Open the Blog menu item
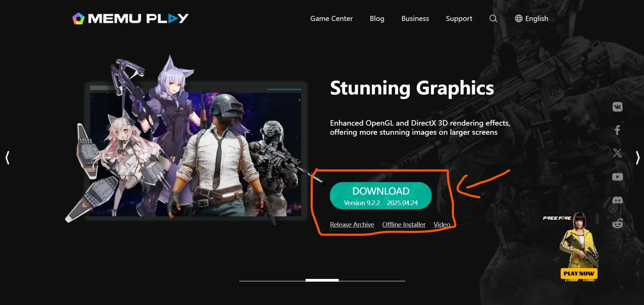Viewport: 644px width, 305px height. coord(377,19)
